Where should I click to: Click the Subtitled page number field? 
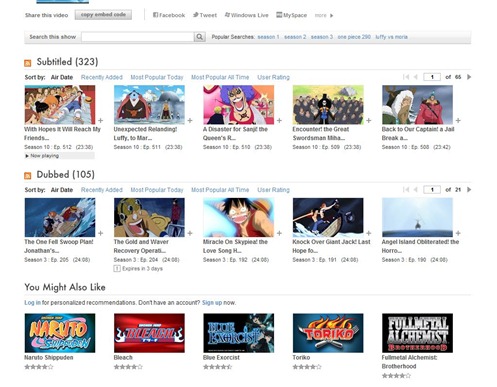click(x=432, y=77)
